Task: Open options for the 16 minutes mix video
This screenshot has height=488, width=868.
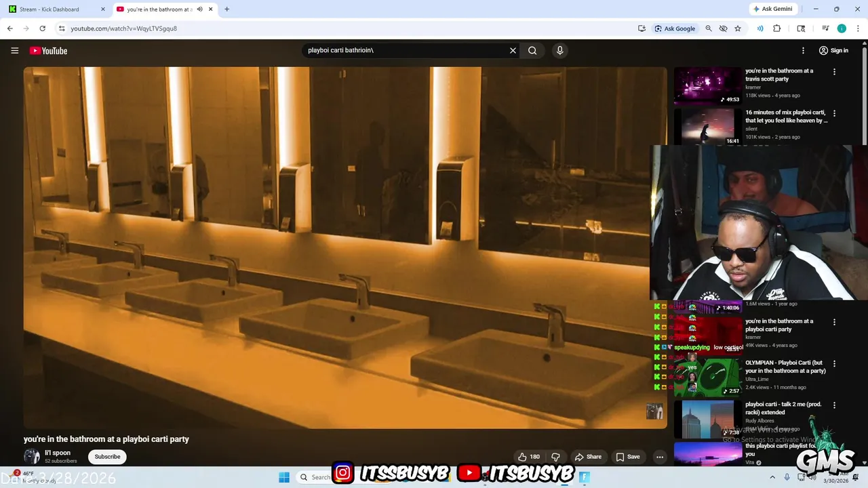Action: (x=834, y=113)
